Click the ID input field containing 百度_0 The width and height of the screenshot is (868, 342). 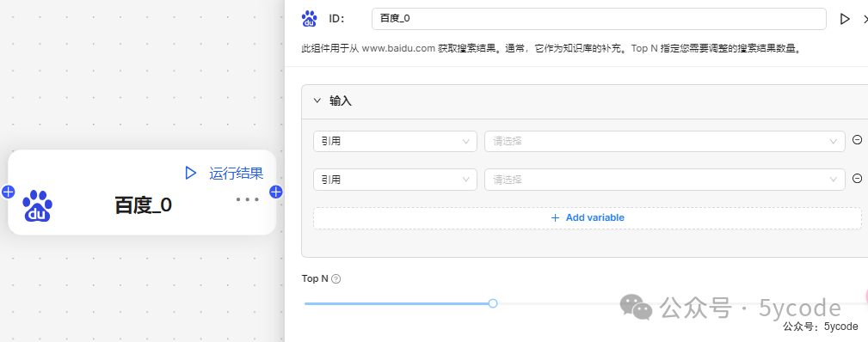pyautogui.click(x=599, y=19)
